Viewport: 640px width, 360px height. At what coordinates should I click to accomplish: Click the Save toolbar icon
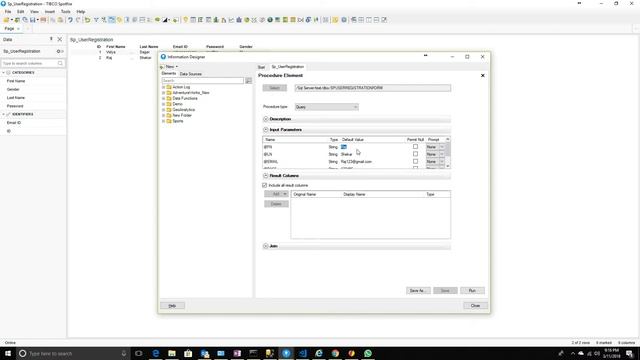[x=33, y=20]
